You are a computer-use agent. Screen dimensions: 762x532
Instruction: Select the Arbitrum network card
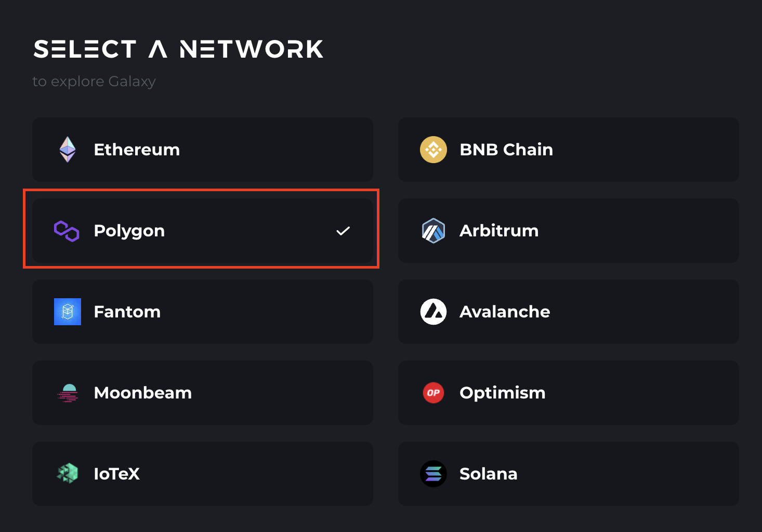(x=568, y=231)
